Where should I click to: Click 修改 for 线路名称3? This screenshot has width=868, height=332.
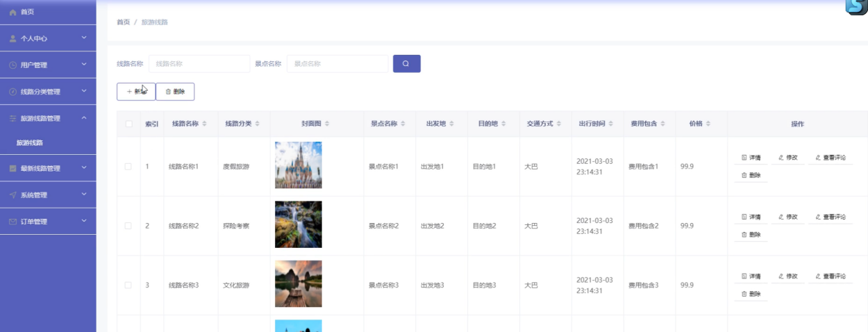click(788, 276)
